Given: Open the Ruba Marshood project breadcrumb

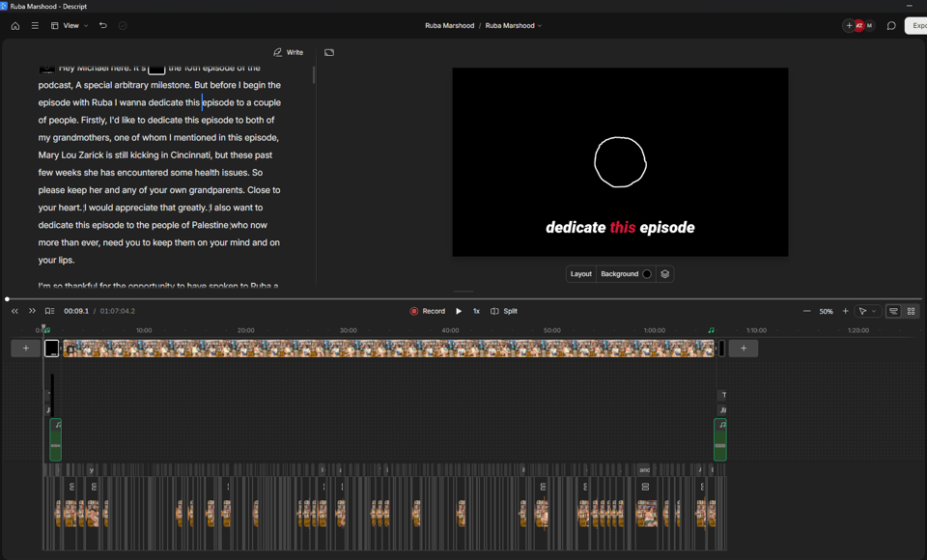Looking at the screenshot, I should [x=449, y=25].
